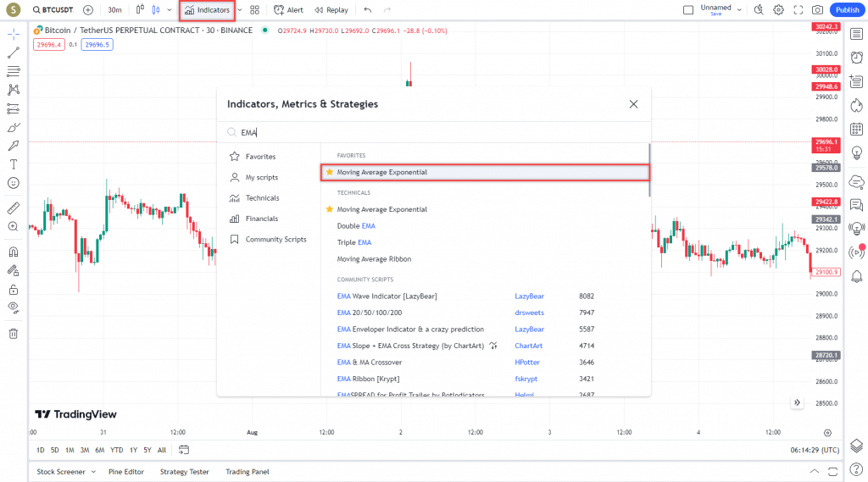
Task: Open HPotter author profile link
Action: 527,363
